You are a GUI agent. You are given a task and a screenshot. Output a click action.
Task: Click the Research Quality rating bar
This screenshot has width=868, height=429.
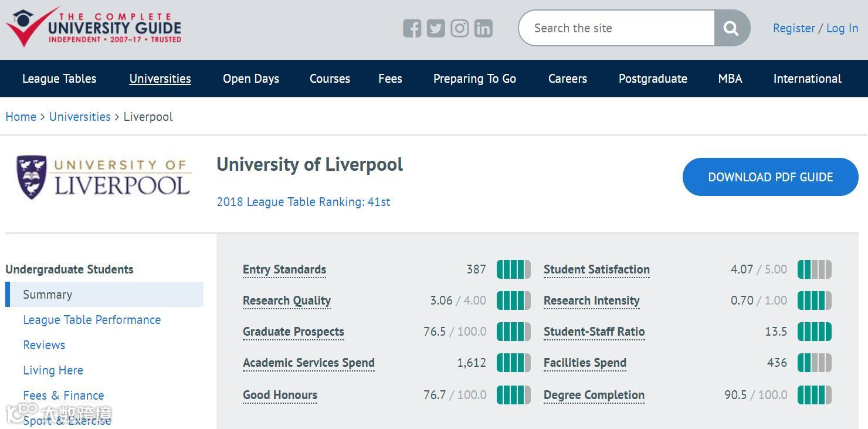pos(514,300)
